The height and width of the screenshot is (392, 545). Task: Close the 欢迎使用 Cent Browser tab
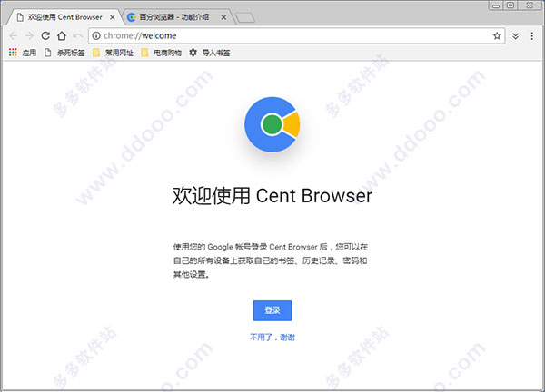[x=113, y=17]
